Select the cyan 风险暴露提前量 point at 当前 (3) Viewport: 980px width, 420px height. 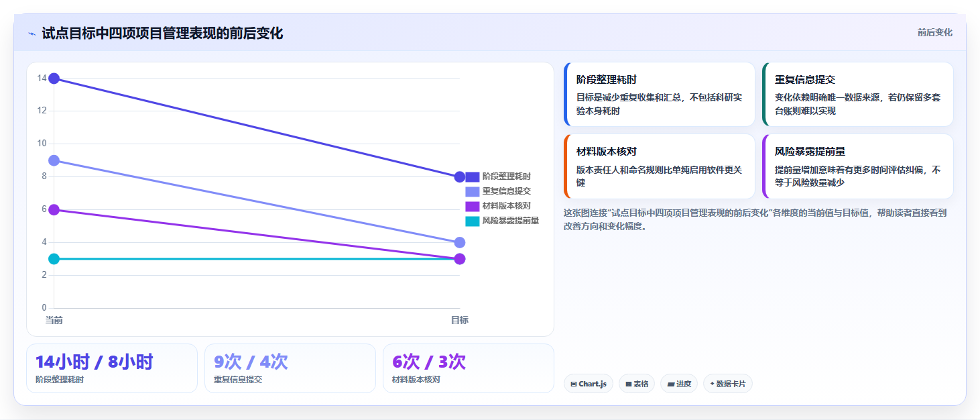(x=54, y=259)
